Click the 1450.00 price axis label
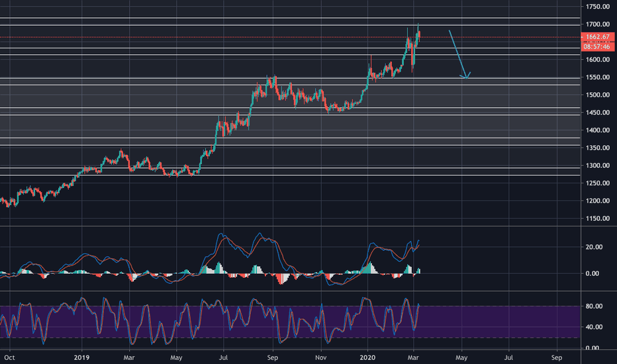This screenshot has width=617, height=364. coord(597,113)
